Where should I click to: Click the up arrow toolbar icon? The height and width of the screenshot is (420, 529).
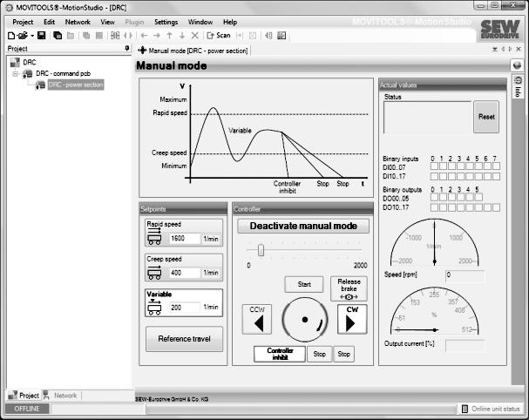coord(170,36)
